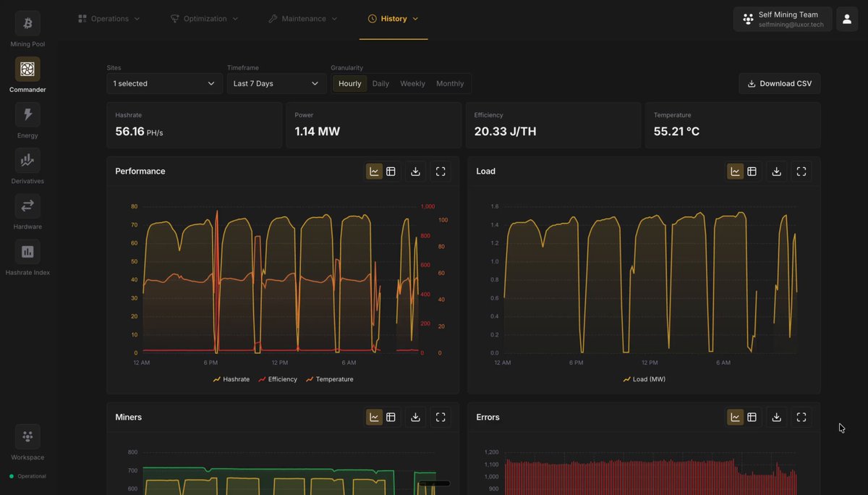Screen dimensions: 868x495
Task: Download the Load chart data
Action: (776, 172)
